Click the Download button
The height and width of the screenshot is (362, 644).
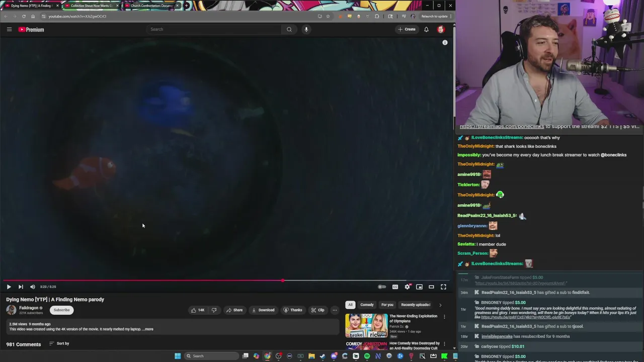coord(263,310)
